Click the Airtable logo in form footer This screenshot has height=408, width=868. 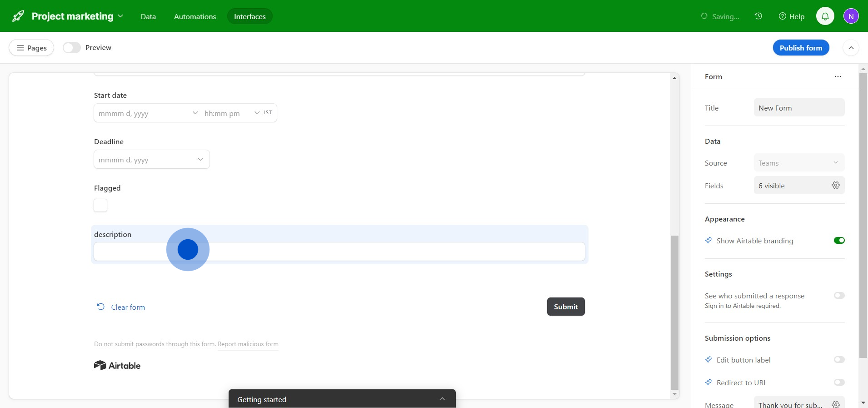117,366
